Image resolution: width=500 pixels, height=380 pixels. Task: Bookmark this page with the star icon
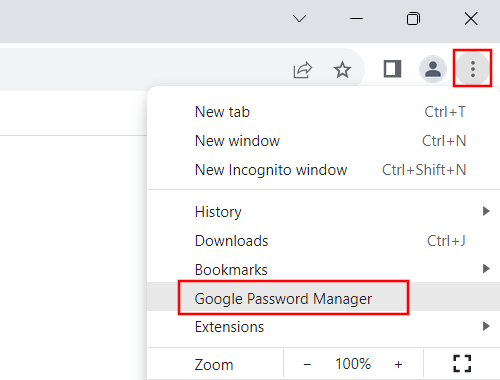point(342,69)
